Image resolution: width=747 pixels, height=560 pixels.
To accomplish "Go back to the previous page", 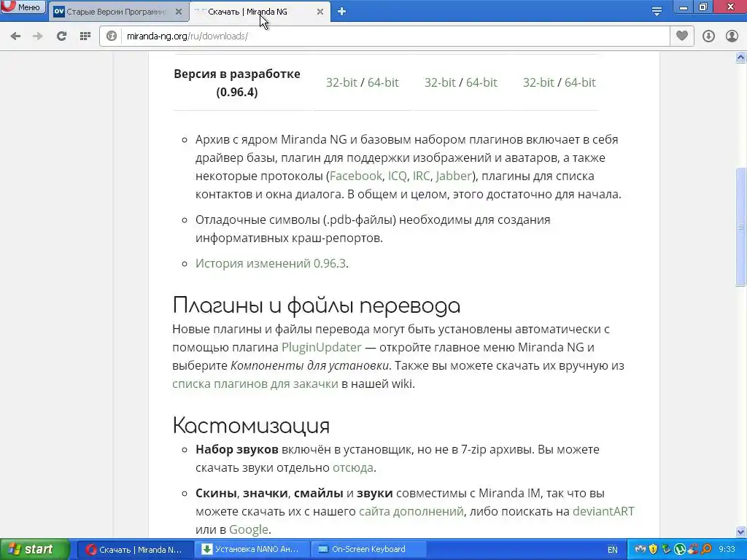I will coord(15,36).
